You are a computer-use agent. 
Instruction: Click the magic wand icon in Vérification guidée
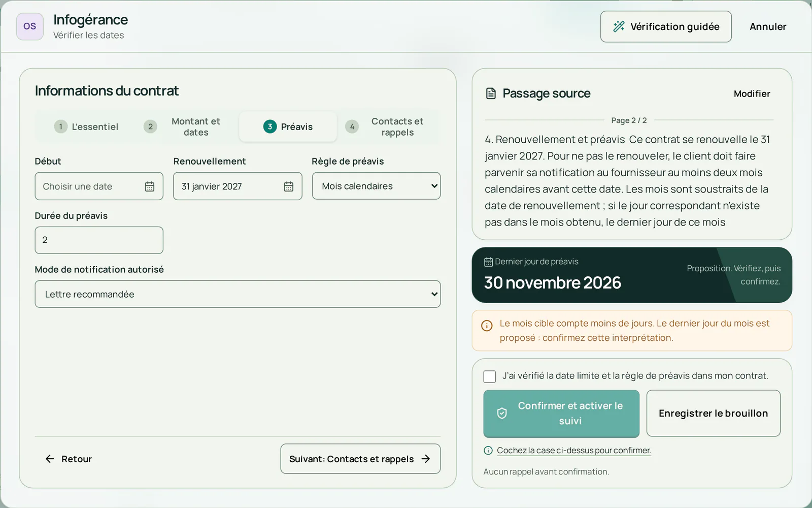(x=619, y=26)
